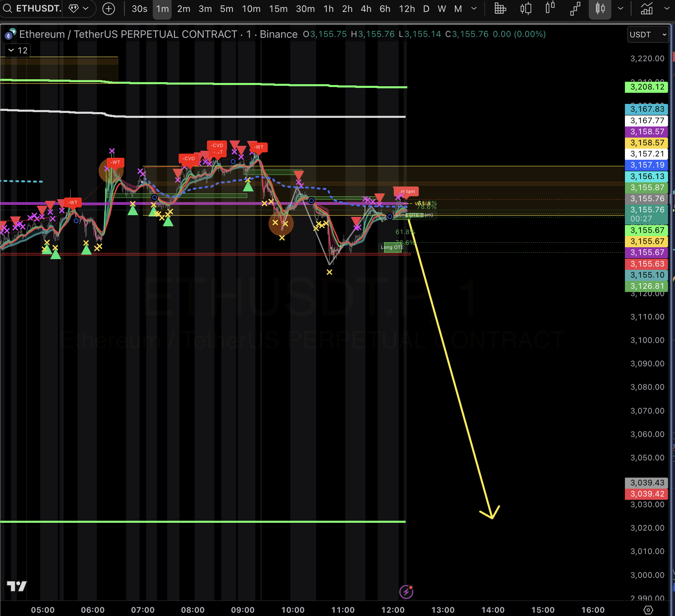Open the indicators chart icon

tap(647, 9)
